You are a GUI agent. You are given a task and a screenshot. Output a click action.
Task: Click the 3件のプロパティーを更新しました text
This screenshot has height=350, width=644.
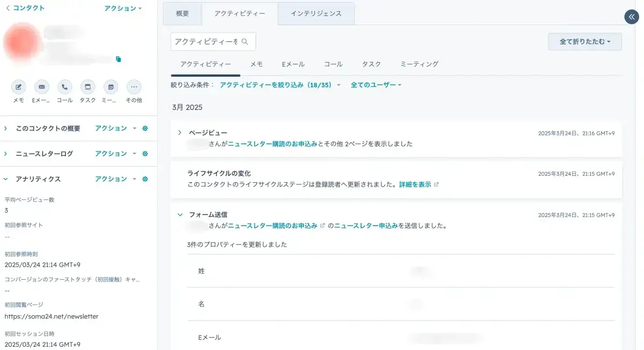237,244
